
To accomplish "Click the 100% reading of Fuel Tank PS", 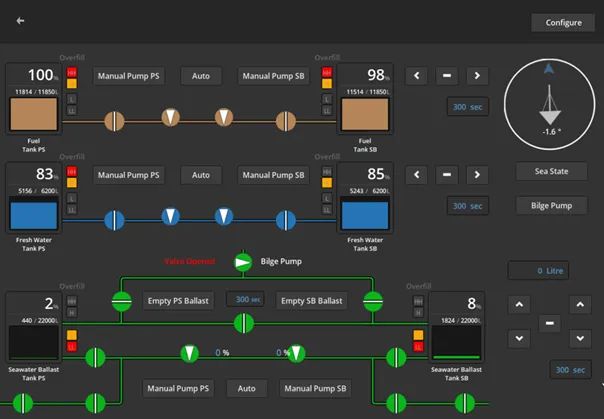I will click(43, 75).
